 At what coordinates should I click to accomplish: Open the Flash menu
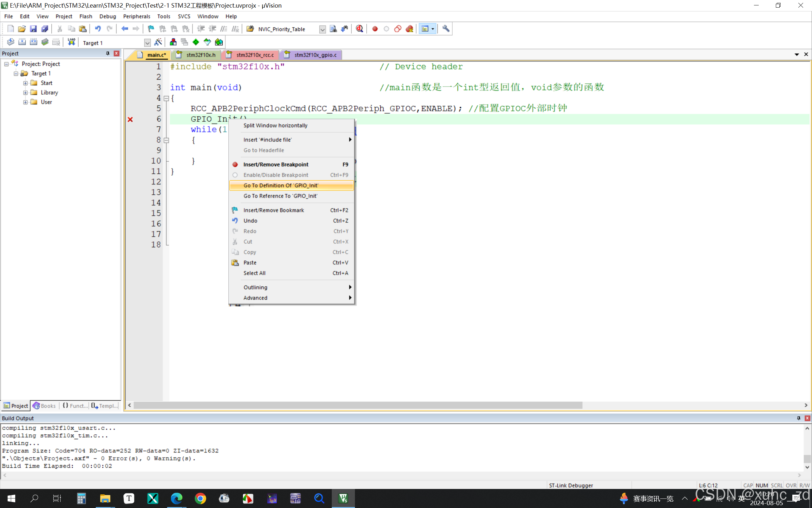[x=86, y=16]
